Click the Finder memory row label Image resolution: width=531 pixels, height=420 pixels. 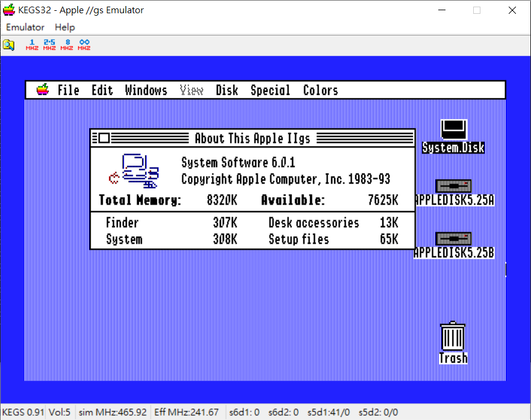pyautogui.click(x=122, y=223)
